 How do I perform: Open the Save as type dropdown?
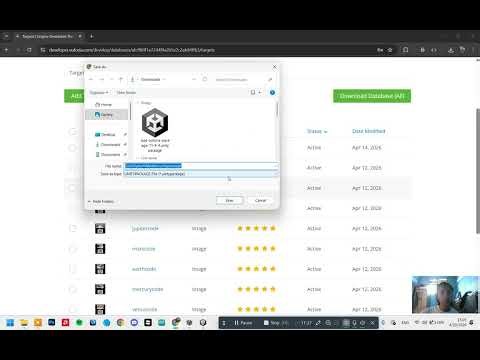click(x=201, y=174)
